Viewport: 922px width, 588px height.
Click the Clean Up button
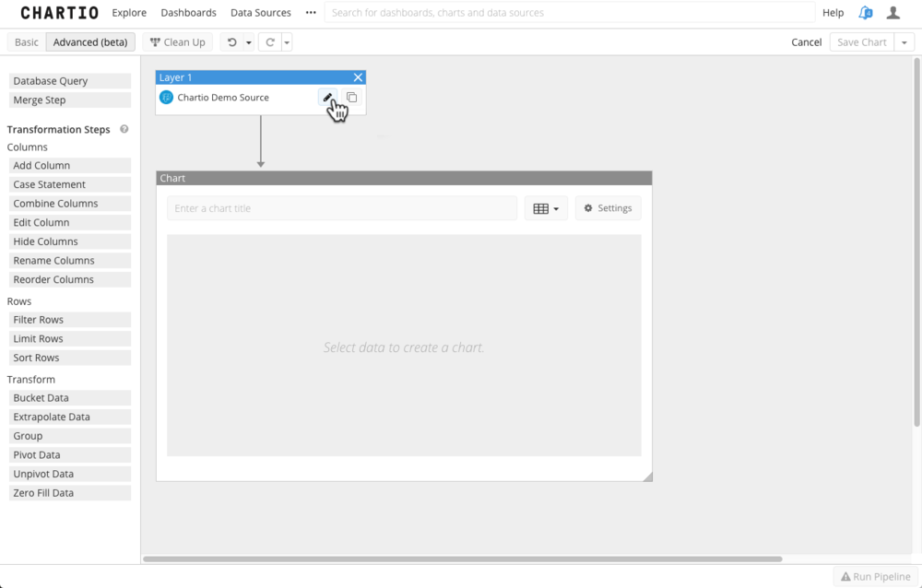(x=178, y=42)
